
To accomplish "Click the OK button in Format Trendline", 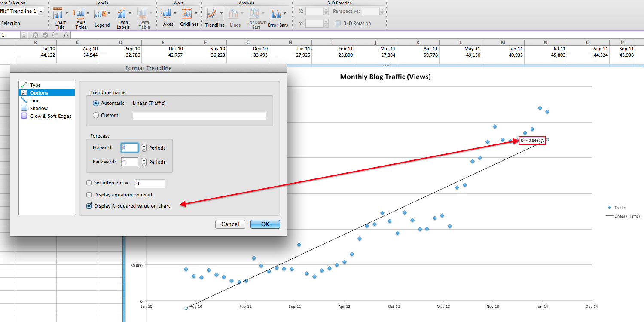I will pos(265,224).
